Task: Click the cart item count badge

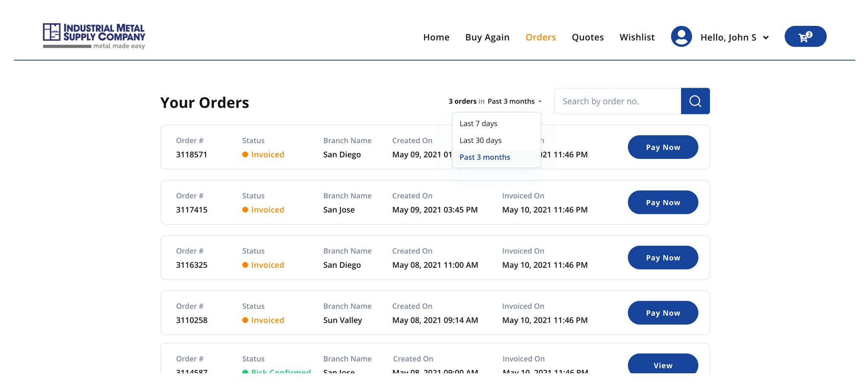Action: 810,34
